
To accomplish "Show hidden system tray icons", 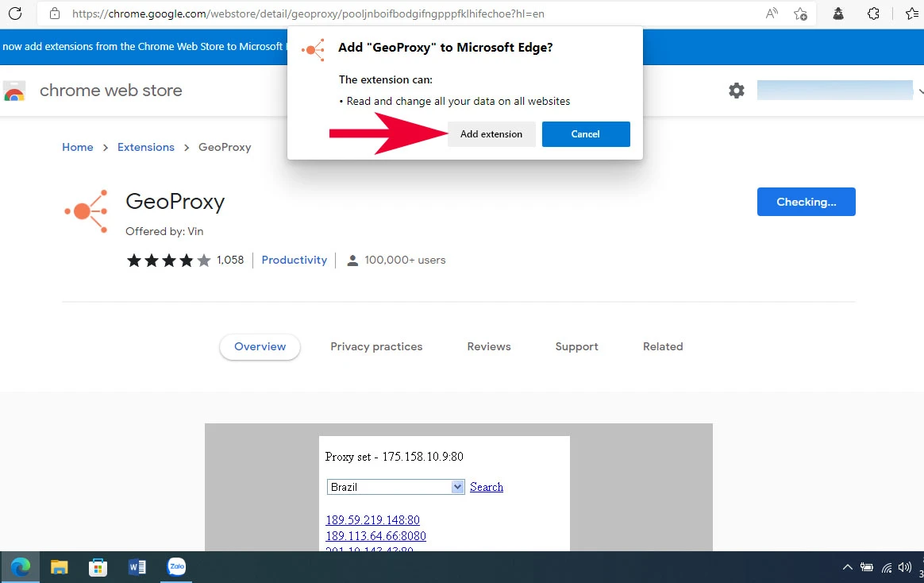I will coord(847,567).
